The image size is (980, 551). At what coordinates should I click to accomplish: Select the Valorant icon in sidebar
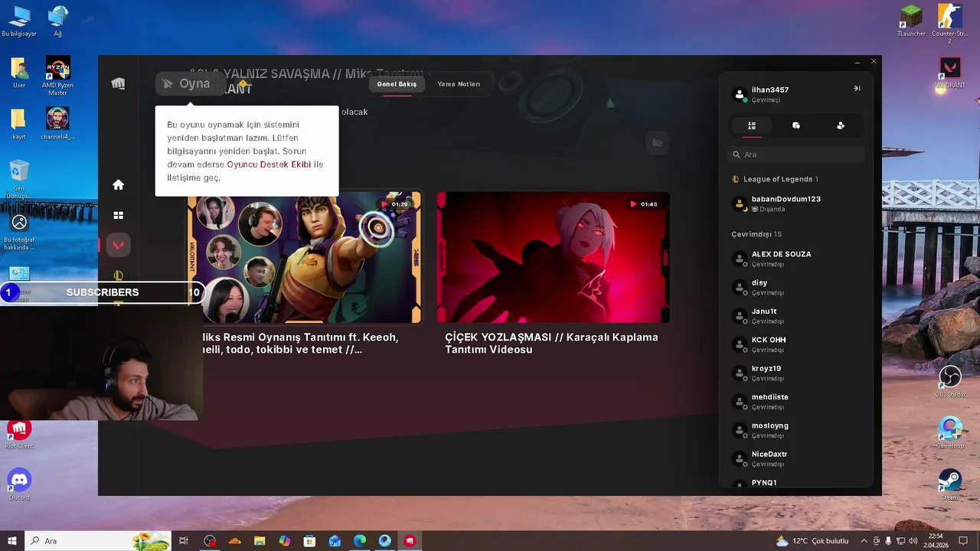118,245
